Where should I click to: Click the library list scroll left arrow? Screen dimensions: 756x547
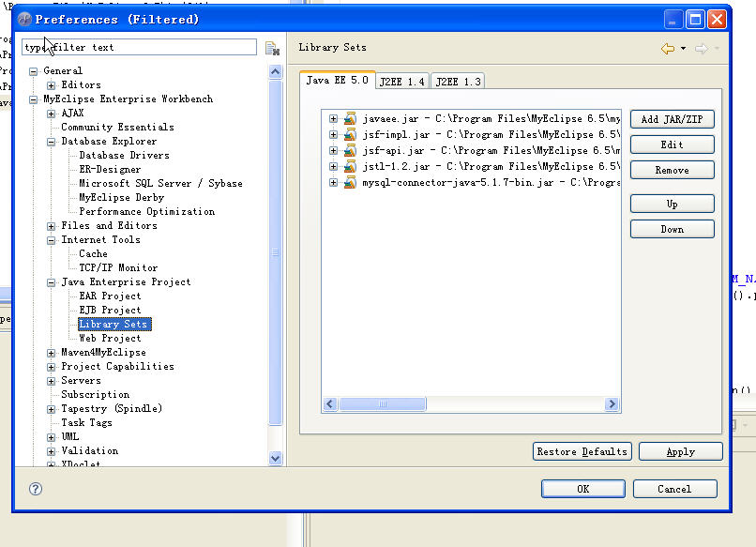[x=330, y=403]
